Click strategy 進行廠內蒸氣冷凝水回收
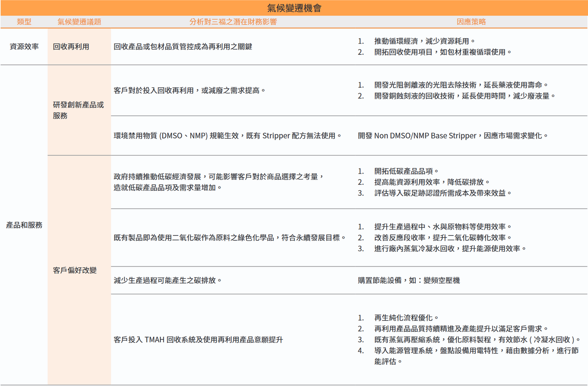The height and width of the screenshot is (386, 588). pyautogui.click(x=415, y=249)
